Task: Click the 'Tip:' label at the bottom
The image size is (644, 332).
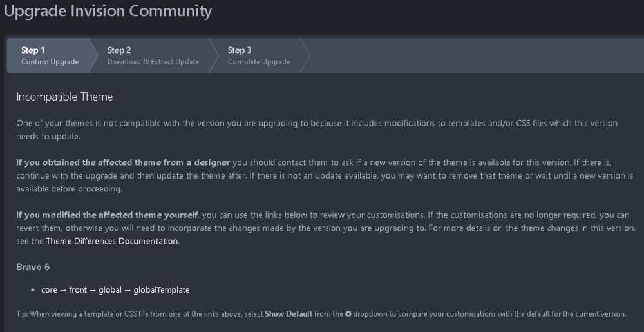Action: coord(23,314)
